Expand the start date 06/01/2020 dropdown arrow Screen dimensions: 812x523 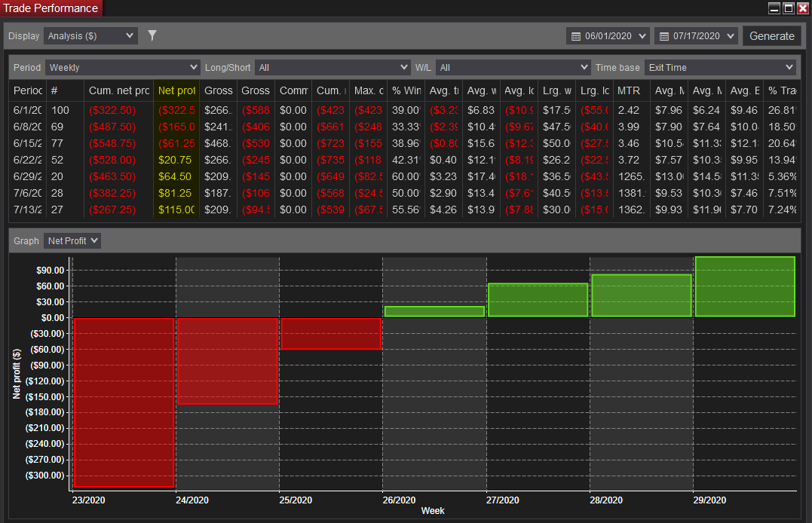point(642,36)
